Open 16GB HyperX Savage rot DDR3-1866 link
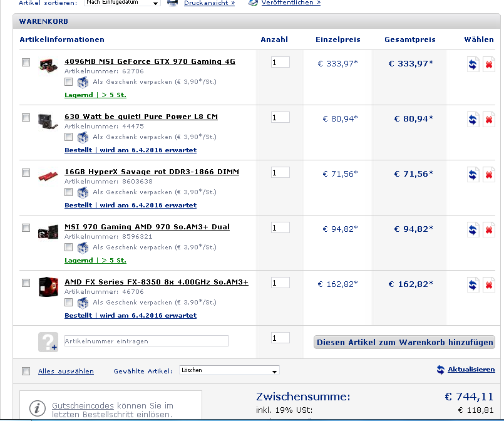504x421 pixels. [x=152, y=172]
